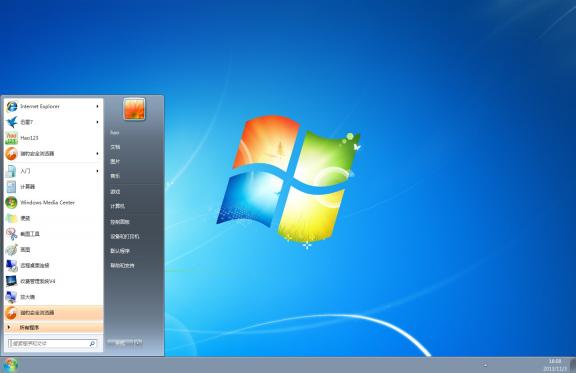Open 计算机 Computer in the right pane
The width and height of the screenshot is (576, 373).
coord(118,206)
